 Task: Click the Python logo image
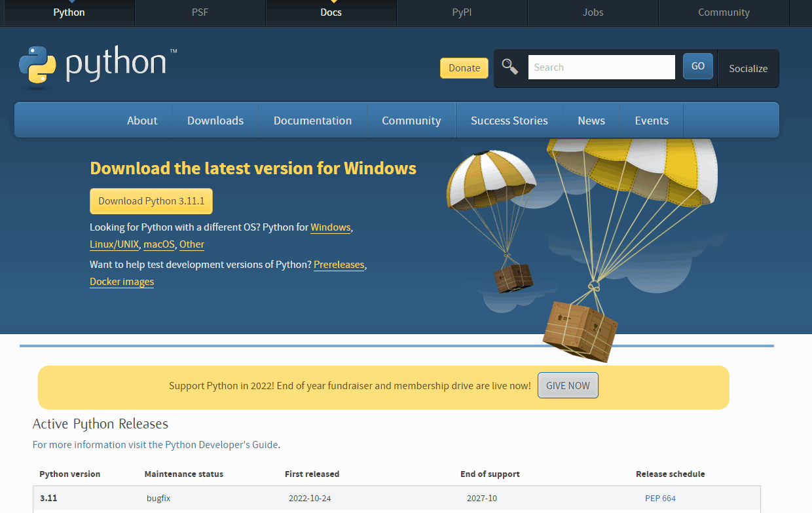(98, 66)
